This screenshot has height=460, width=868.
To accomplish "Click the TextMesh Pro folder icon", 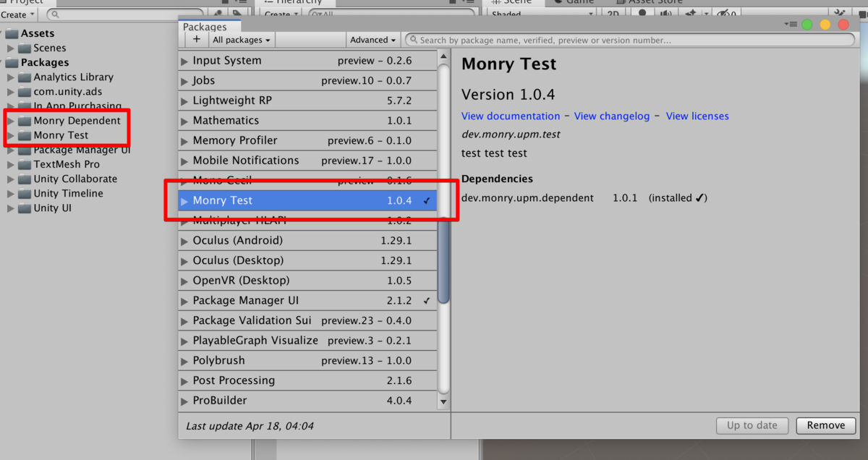I will (x=24, y=164).
